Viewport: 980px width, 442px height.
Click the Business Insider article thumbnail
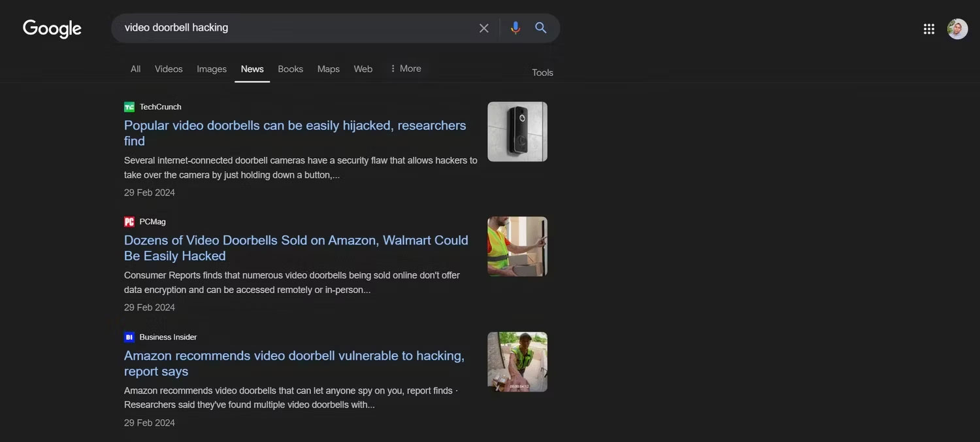pyautogui.click(x=517, y=362)
